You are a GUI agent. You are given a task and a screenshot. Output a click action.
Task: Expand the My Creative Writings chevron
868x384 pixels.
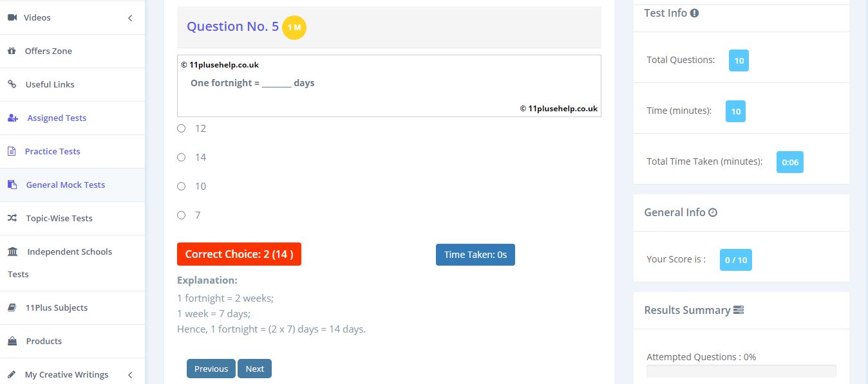[130, 375]
